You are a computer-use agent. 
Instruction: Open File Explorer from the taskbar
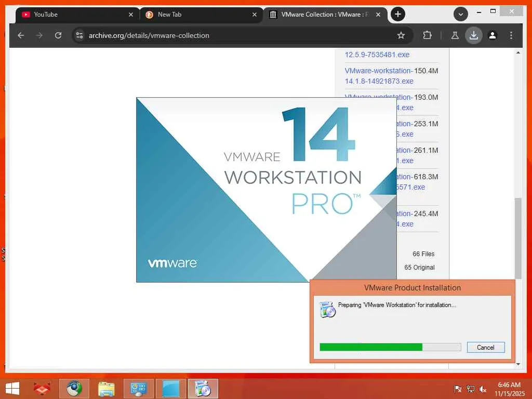(106, 389)
